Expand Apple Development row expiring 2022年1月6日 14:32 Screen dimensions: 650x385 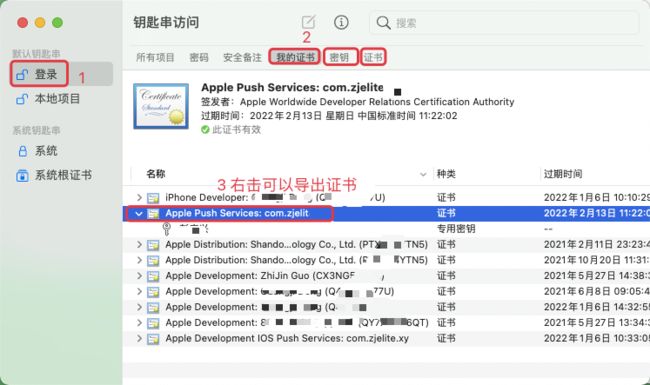(139, 307)
